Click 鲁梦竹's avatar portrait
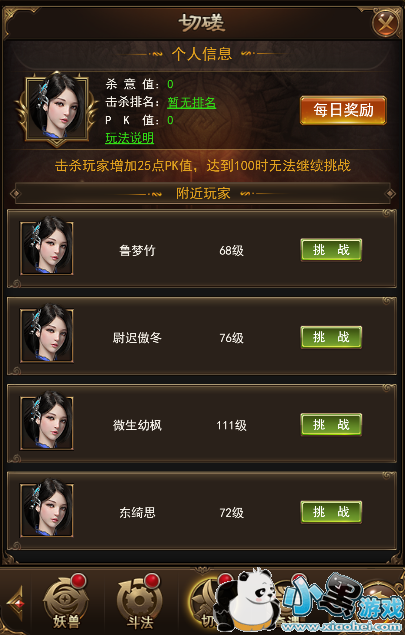The image size is (405, 635). click(47, 248)
